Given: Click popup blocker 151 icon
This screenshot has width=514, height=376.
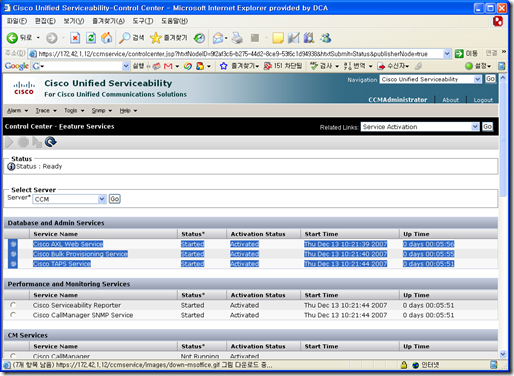Looking at the screenshot, I should pos(268,66).
